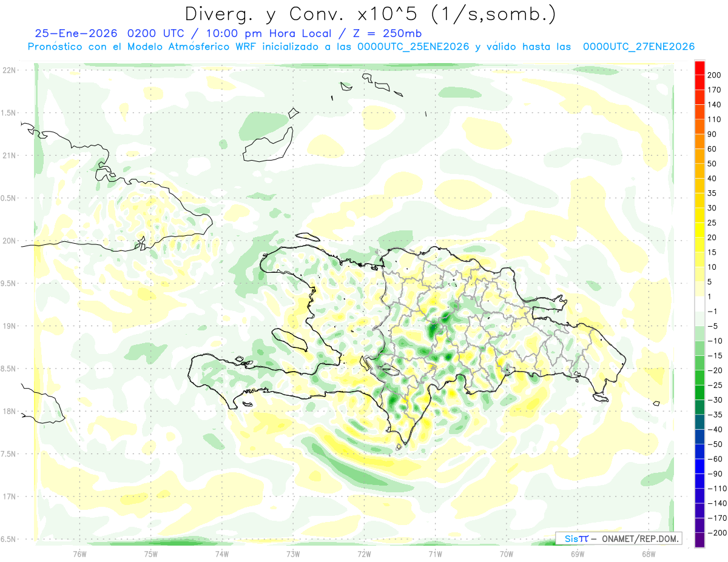
Task: Click the positive '40' color scale value
Action: (712, 179)
